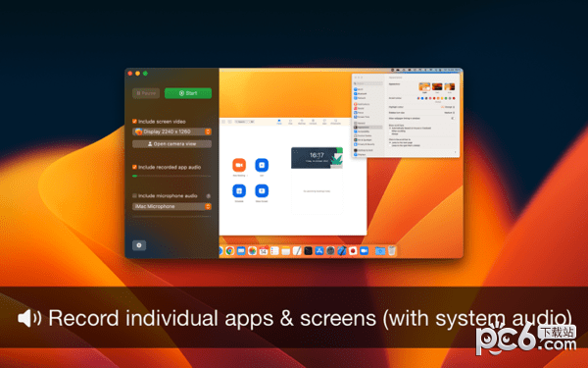Click the help icon beside microphone audio
The image size is (588, 368).
point(209,196)
